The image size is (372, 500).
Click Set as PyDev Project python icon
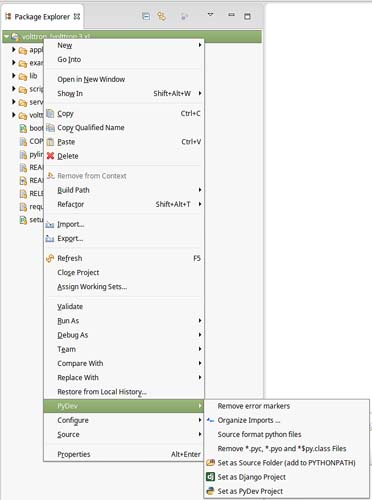tap(210, 491)
